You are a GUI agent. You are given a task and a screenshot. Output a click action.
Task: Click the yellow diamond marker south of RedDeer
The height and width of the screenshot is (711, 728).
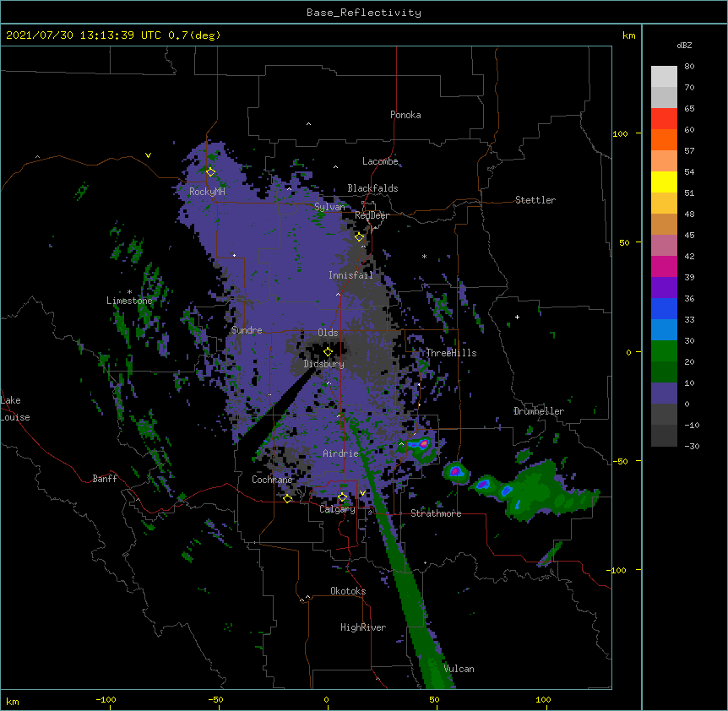[359, 237]
